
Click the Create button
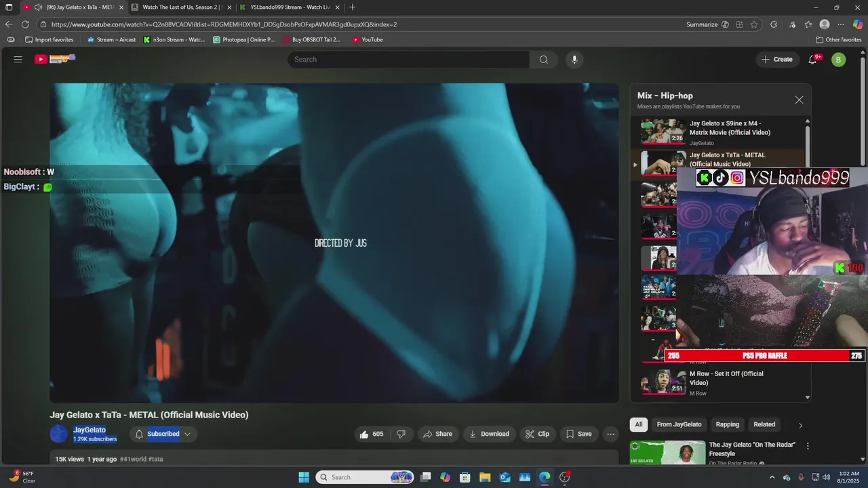[776, 60]
